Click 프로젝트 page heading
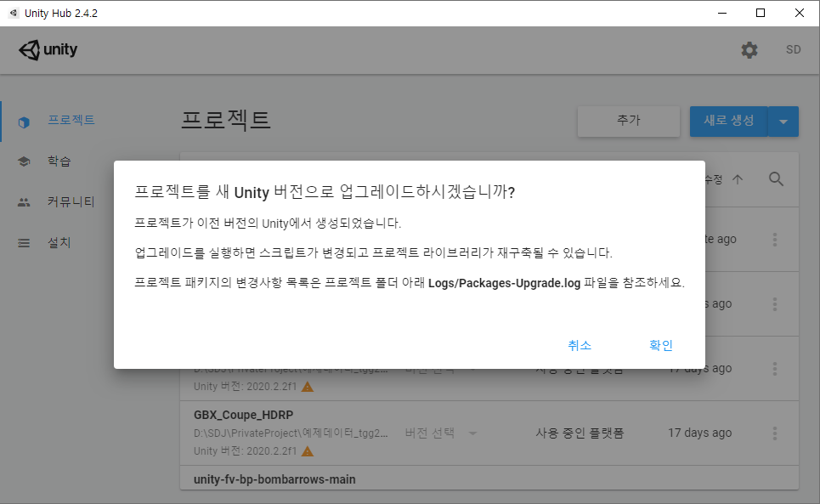The width and height of the screenshot is (820, 504). coord(226,120)
